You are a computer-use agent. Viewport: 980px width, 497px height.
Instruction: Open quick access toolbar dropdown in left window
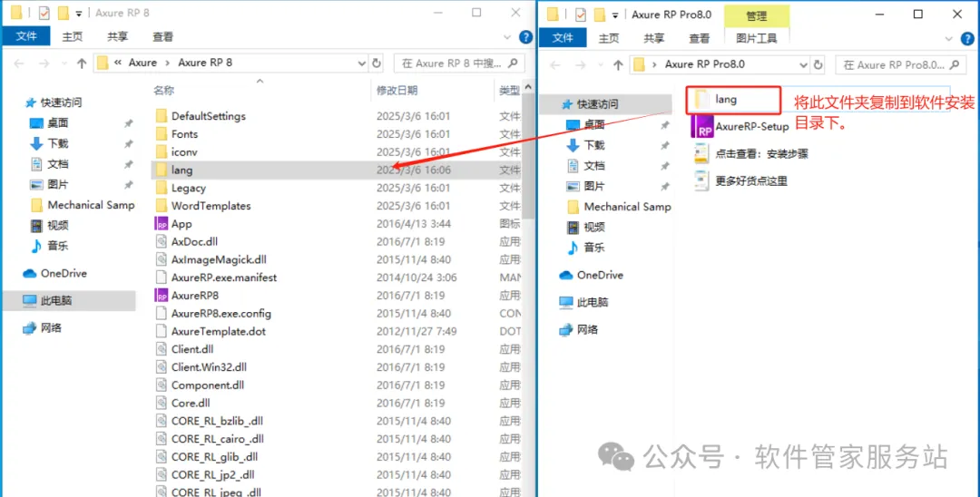click(x=79, y=13)
